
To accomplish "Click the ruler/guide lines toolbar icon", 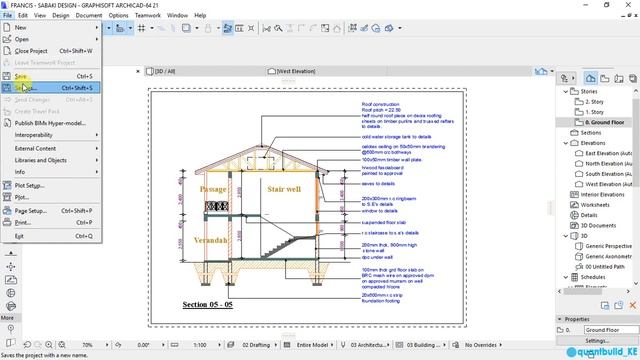I will pyautogui.click(x=120, y=28).
